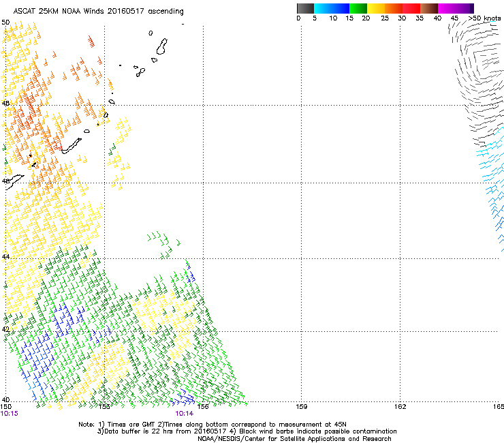Click the brown 35-40 knots color bar segment
The width and height of the screenshot is (504, 443).
(x=429, y=8)
